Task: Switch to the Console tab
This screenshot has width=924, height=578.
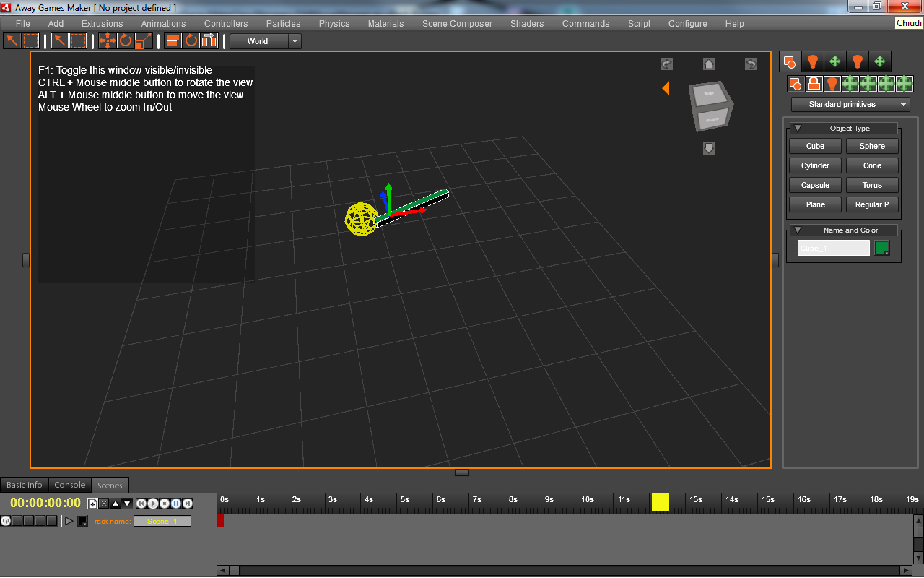Action: pos(70,485)
